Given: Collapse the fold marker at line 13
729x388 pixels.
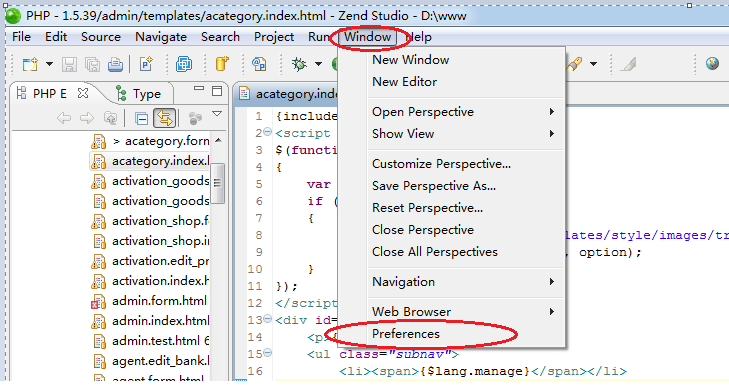Looking at the screenshot, I should tap(267, 319).
